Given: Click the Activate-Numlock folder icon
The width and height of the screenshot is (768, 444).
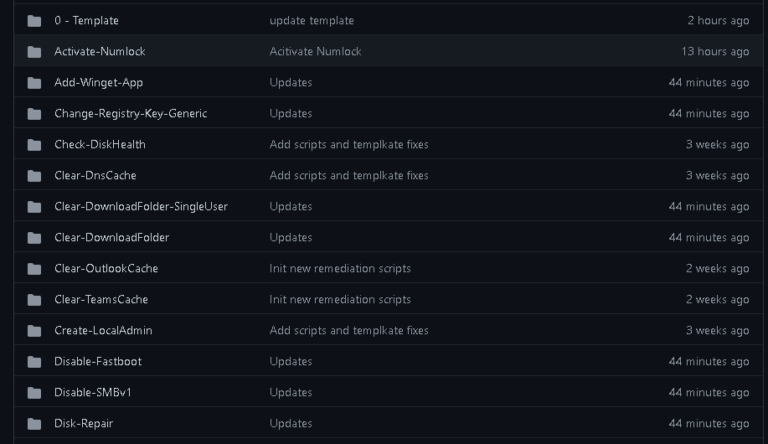Looking at the screenshot, I should 34,52.
